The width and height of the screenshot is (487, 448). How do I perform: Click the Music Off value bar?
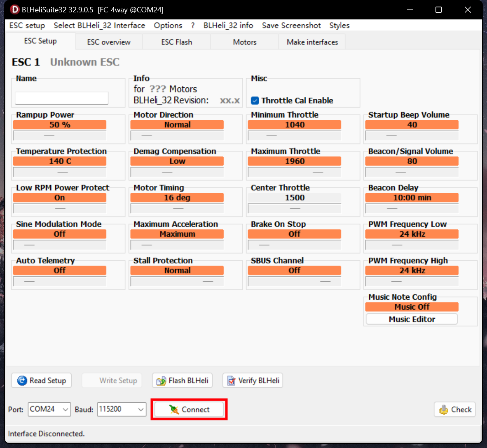point(412,307)
